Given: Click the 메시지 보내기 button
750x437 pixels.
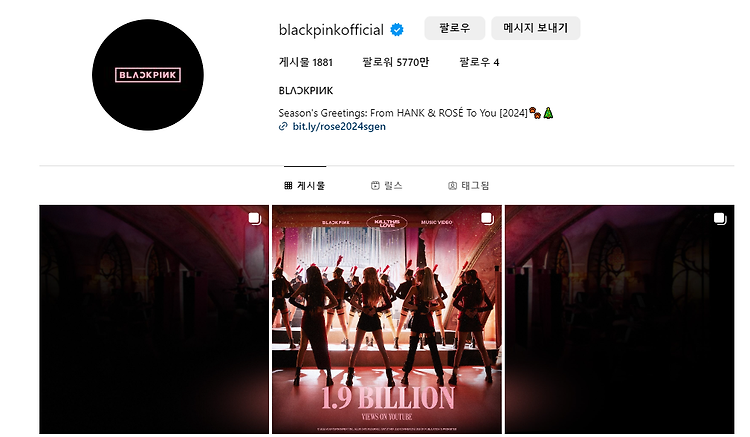Looking at the screenshot, I should coord(536,28).
